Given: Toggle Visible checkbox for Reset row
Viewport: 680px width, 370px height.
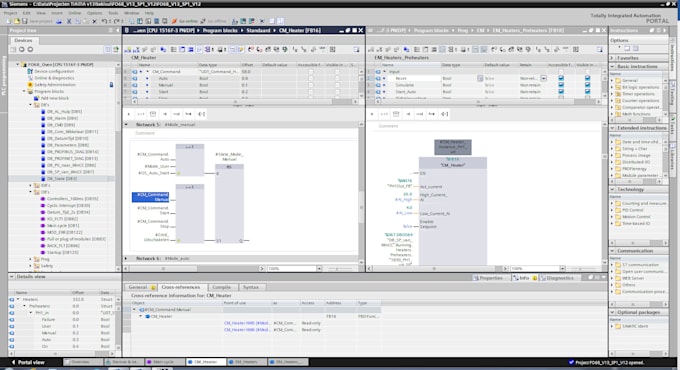Looking at the screenshot, I should [x=587, y=79].
